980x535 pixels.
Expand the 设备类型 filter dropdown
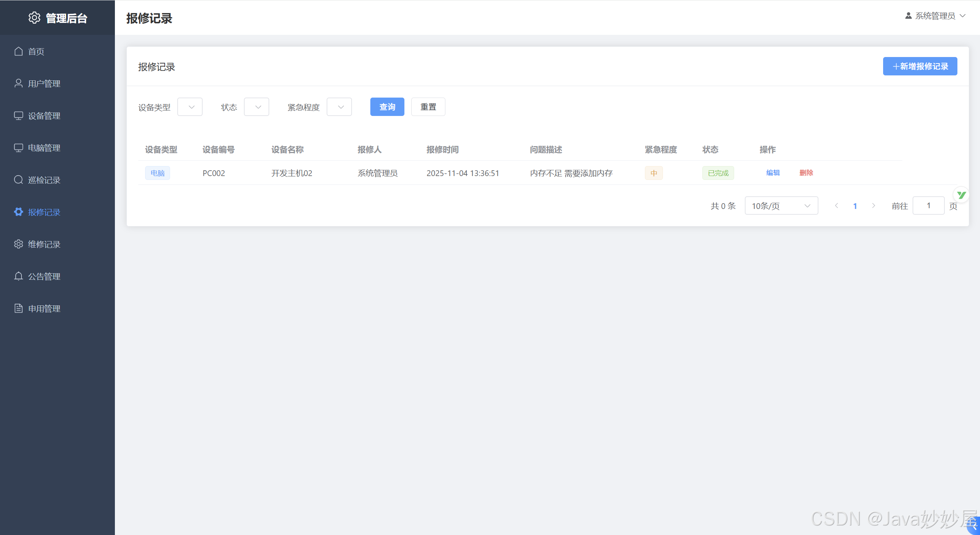click(190, 107)
